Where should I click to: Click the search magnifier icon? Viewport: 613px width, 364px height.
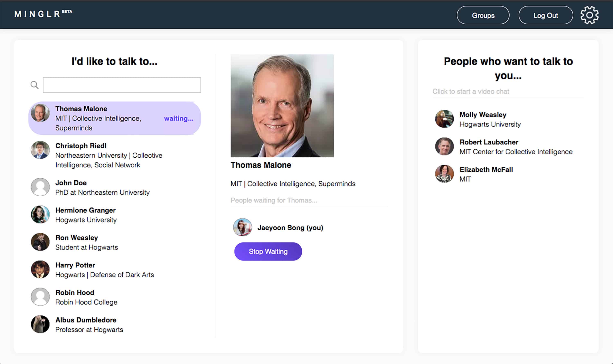(35, 85)
